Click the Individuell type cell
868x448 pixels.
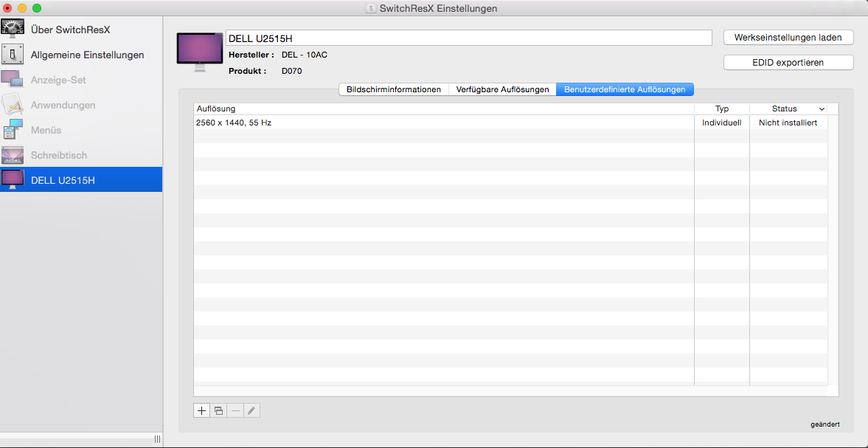[x=722, y=123]
